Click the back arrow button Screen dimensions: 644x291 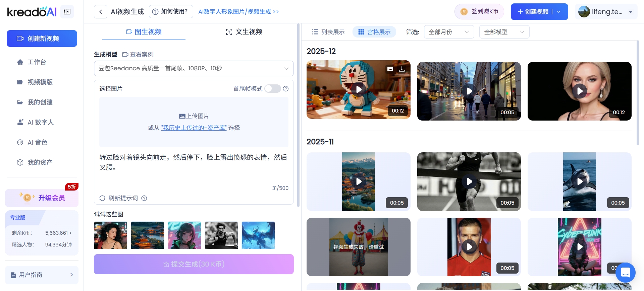[101, 12]
